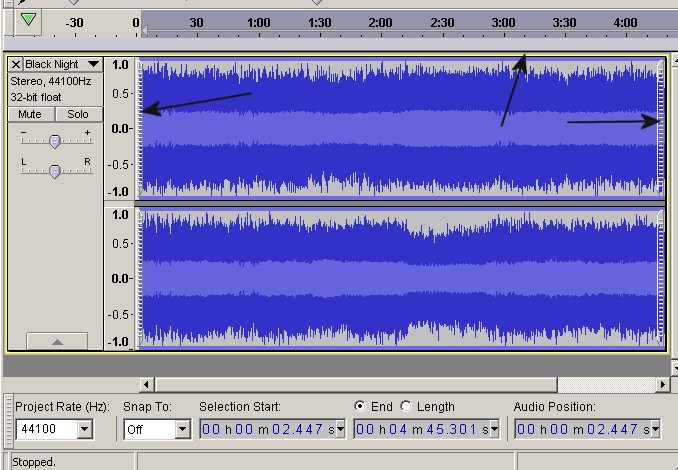
Task: Click the Selection Start time field
Action: [268, 430]
